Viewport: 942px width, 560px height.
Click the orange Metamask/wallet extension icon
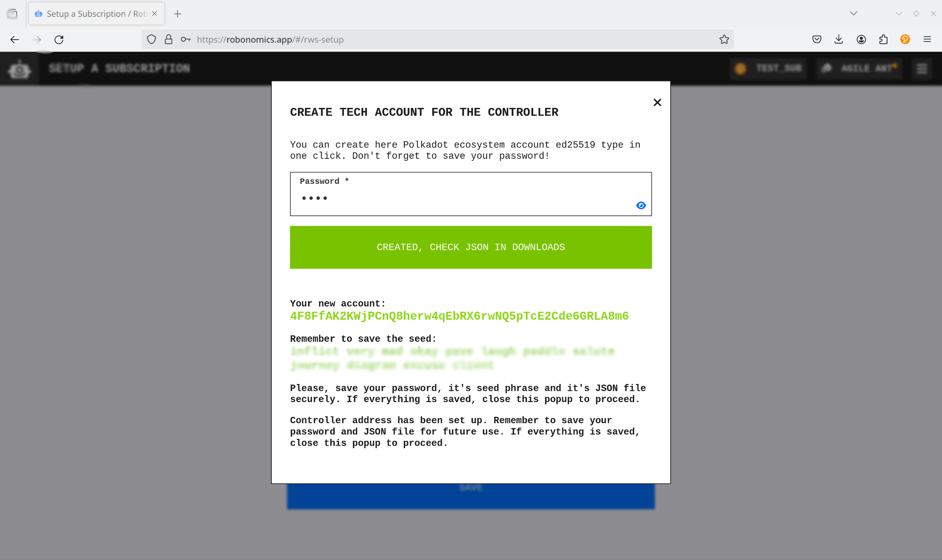click(x=905, y=39)
